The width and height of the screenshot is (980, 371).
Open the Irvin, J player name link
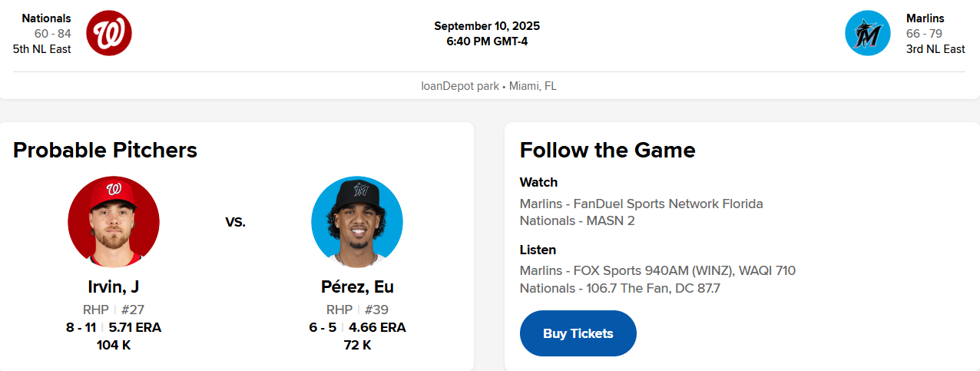click(114, 287)
